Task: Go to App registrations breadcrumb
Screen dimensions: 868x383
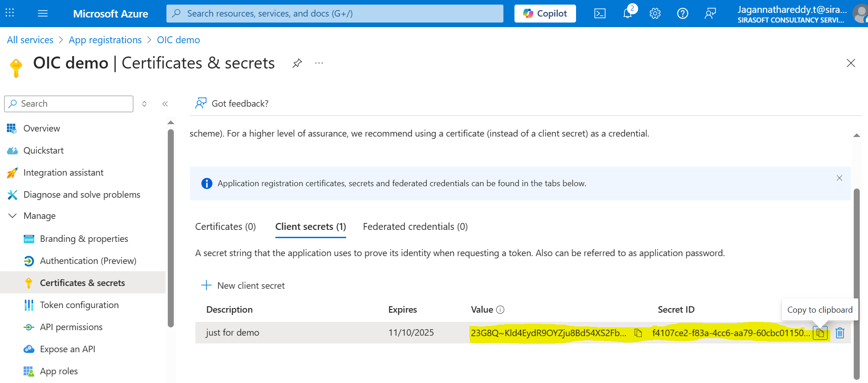Action: point(105,40)
